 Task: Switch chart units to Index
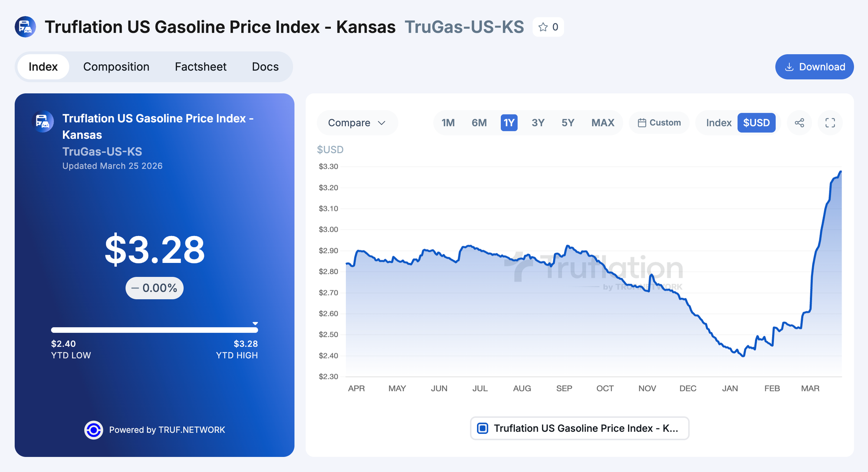[x=719, y=123]
